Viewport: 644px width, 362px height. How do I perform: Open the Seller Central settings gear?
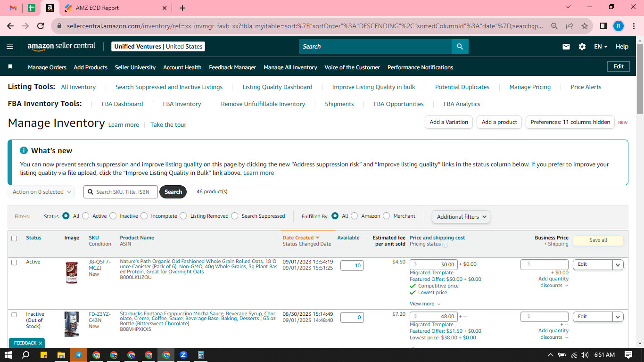[582, 47]
